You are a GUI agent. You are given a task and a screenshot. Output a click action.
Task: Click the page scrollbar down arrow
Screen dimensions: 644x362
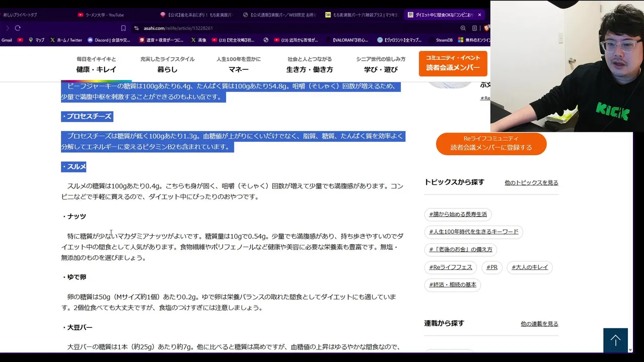pyautogui.click(x=630, y=350)
